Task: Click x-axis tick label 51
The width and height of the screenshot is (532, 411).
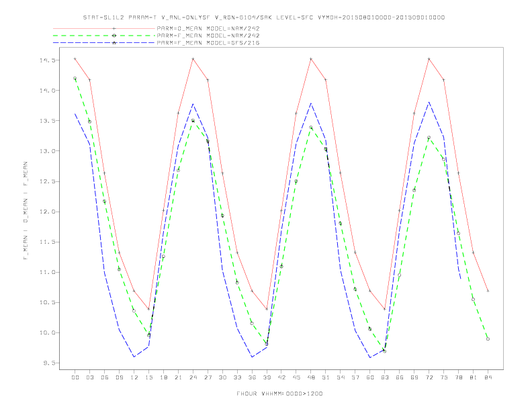Action: coord(326,377)
